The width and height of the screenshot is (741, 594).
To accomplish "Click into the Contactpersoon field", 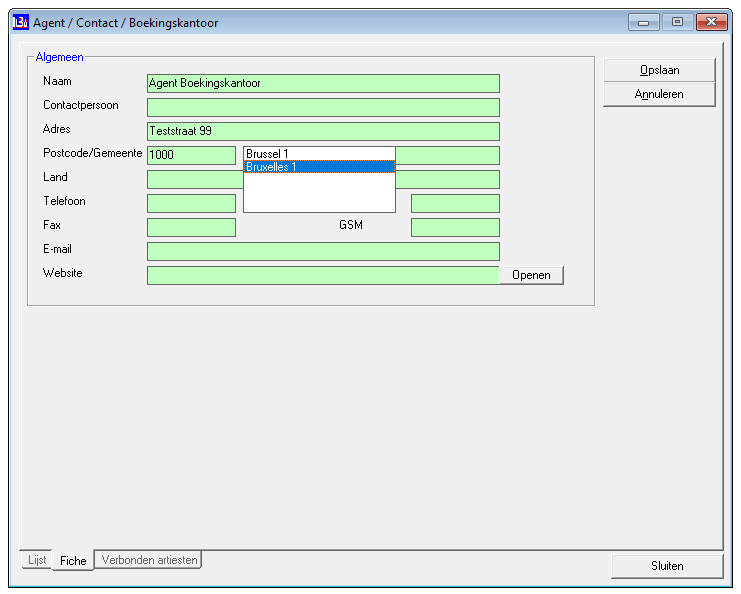I will click(323, 107).
